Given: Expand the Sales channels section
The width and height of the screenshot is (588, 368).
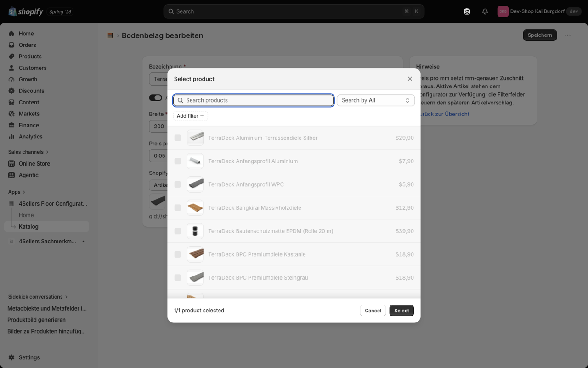Looking at the screenshot, I should (28, 152).
